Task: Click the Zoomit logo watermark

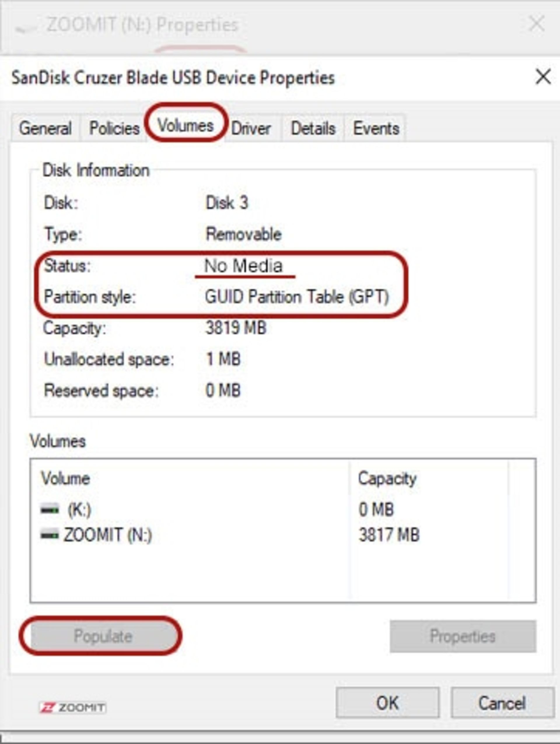Action: click(73, 707)
